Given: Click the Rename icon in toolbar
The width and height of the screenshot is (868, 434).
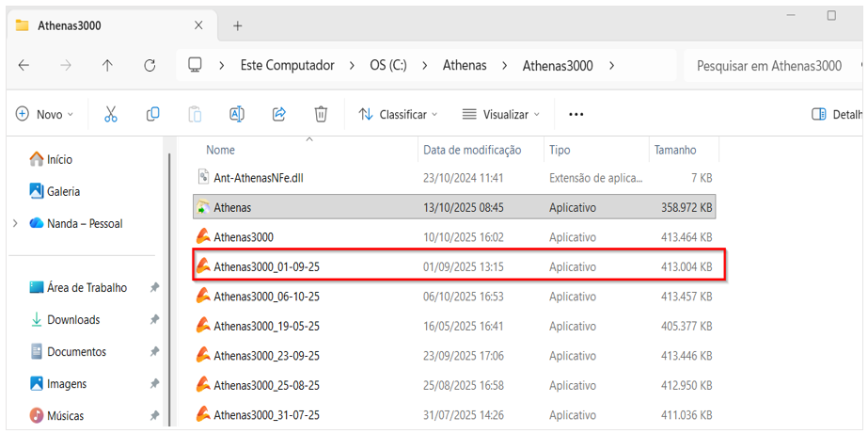Looking at the screenshot, I should click(237, 114).
